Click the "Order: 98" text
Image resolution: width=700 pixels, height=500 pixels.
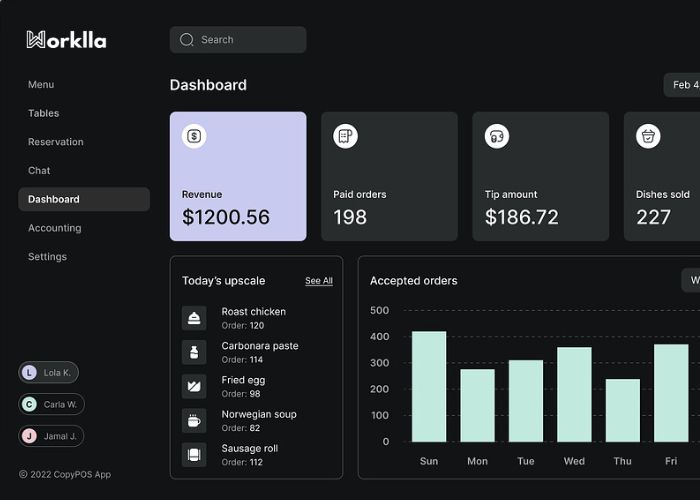coord(241,394)
